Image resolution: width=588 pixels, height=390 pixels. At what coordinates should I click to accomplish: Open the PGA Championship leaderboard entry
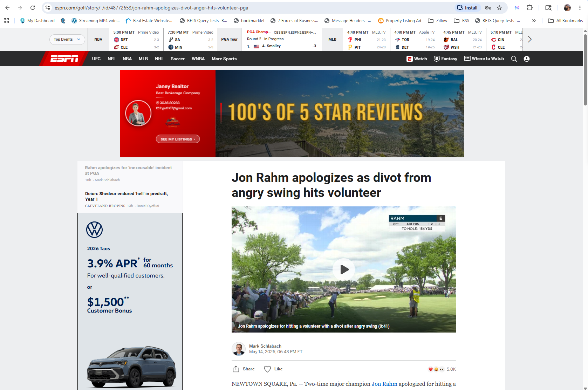tap(281, 39)
